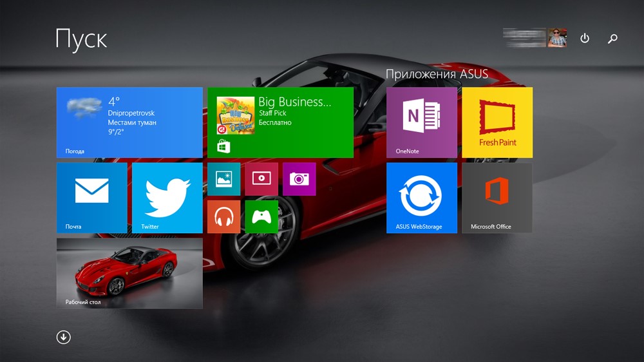This screenshot has width=644, height=362.
Task: Open the Video small tile
Action: tap(261, 179)
